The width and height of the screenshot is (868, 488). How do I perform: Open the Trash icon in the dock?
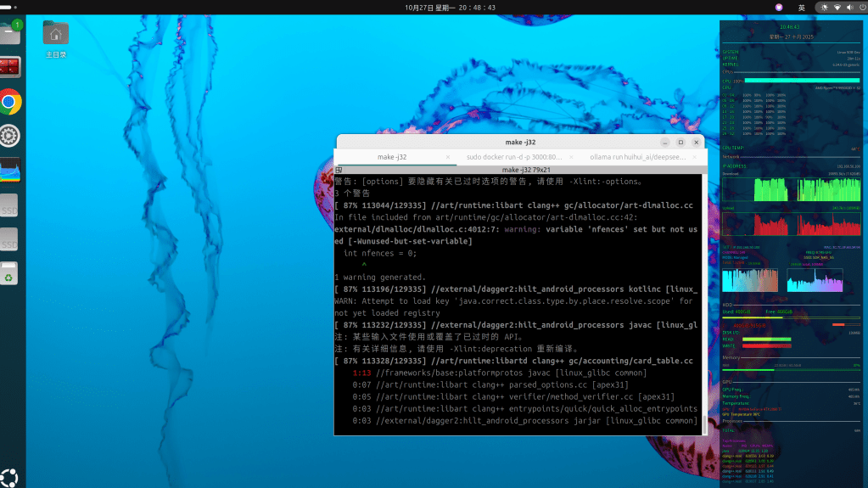pyautogui.click(x=8, y=273)
